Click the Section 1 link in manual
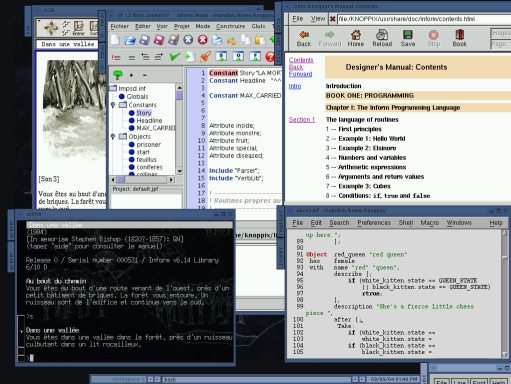Viewport: 511px width, 384px height. [x=302, y=119]
